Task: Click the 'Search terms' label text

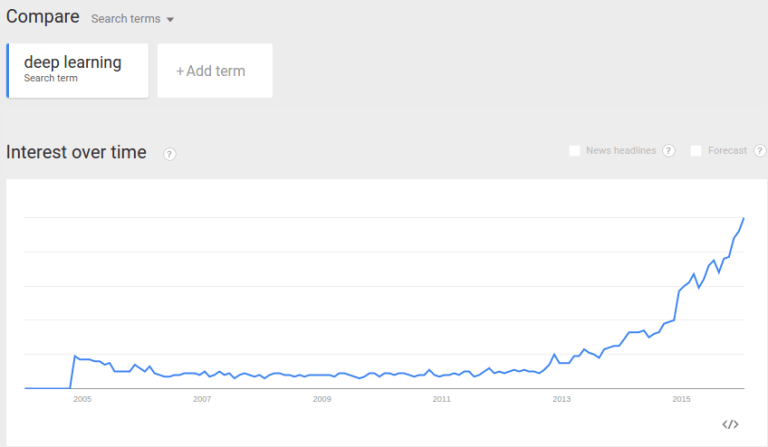Action: [125, 19]
